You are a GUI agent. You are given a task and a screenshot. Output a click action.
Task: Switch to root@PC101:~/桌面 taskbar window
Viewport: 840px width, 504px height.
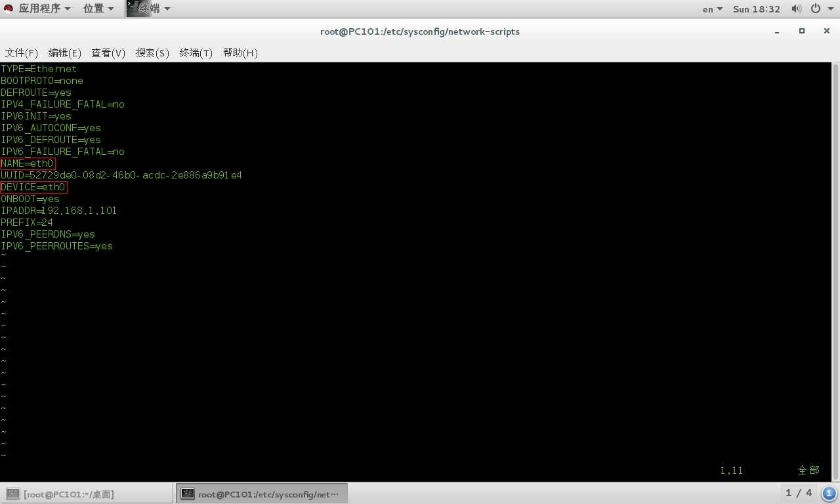click(x=87, y=493)
